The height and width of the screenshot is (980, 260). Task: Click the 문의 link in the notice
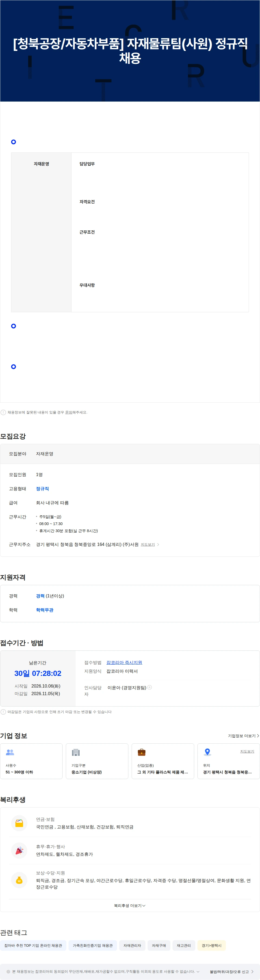69,412
